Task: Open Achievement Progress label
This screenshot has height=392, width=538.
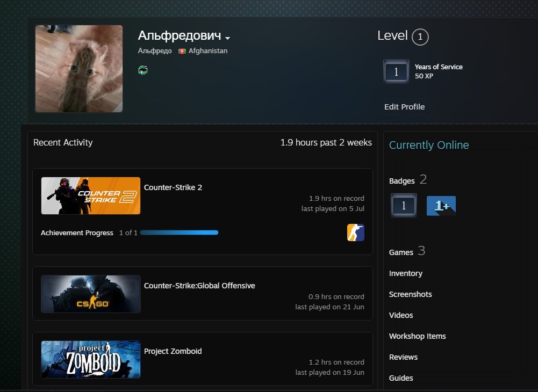Action: click(x=77, y=233)
